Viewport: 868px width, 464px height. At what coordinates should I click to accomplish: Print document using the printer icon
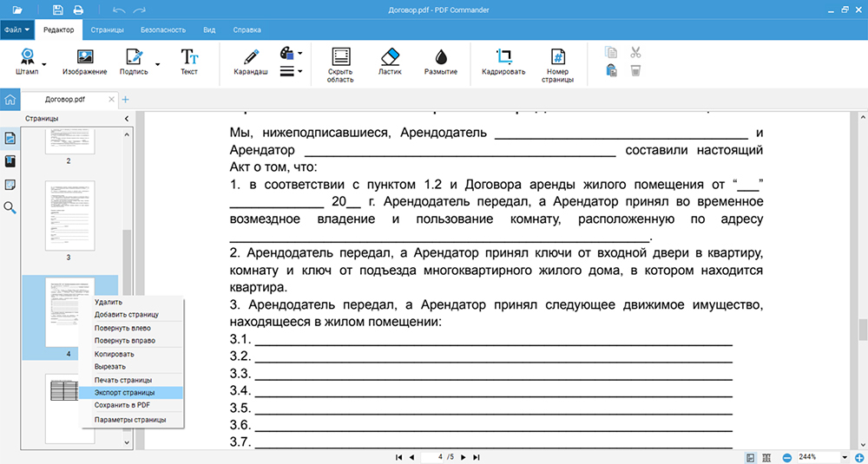[x=78, y=10]
